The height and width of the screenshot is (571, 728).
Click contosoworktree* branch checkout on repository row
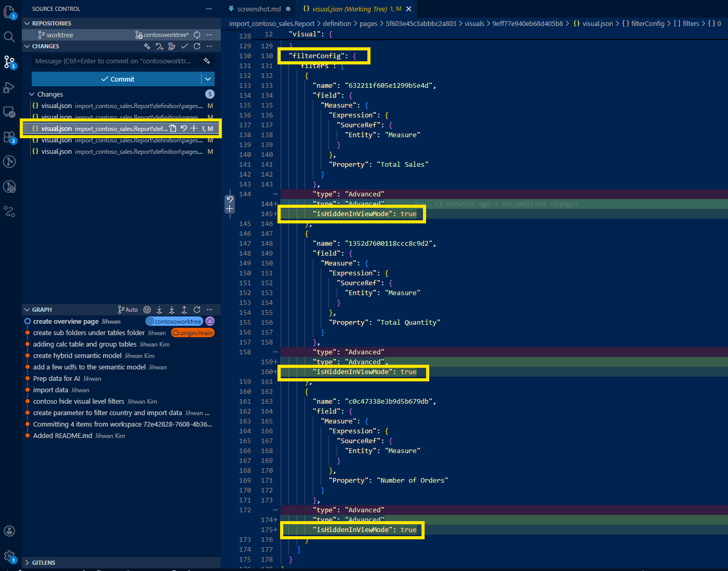pos(162,35)
